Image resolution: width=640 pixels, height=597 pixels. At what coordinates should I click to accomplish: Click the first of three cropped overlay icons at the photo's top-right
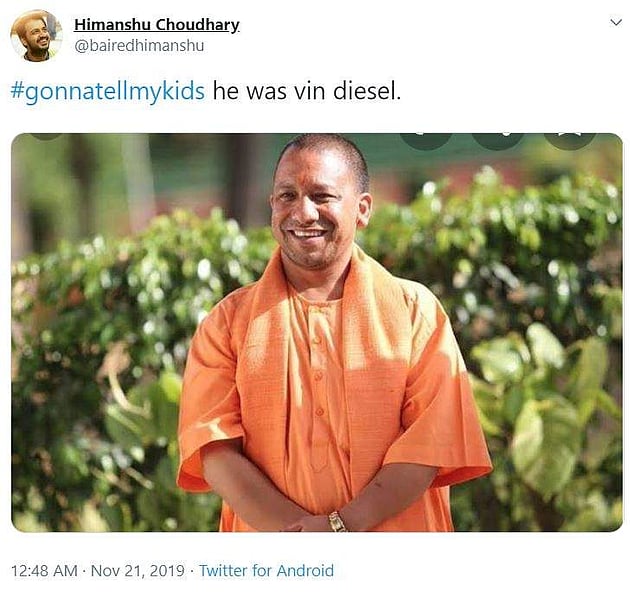click(426, 141)
